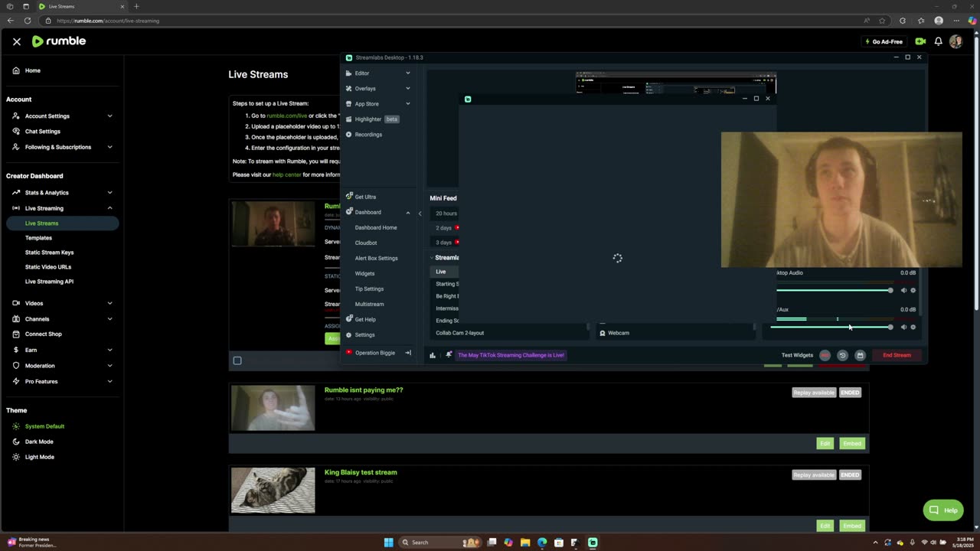
Task: Open Recordings in Streamlabs sidebar
Action: [x=364, y=135]
